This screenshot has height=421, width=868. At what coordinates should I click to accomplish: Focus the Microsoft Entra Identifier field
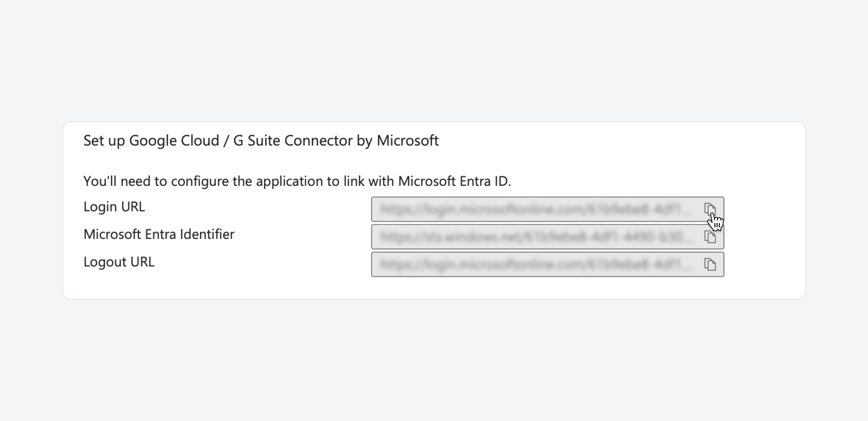(x=547, y=237)
